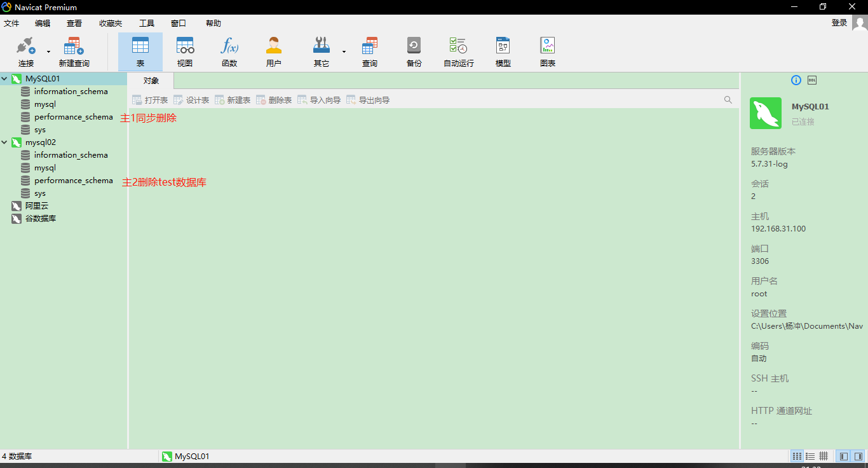Image resolution: width=868 pixels, height=468 pixels.
Task: Select the 表 (Table) toolbar button
Action: (x=140, y=52)
